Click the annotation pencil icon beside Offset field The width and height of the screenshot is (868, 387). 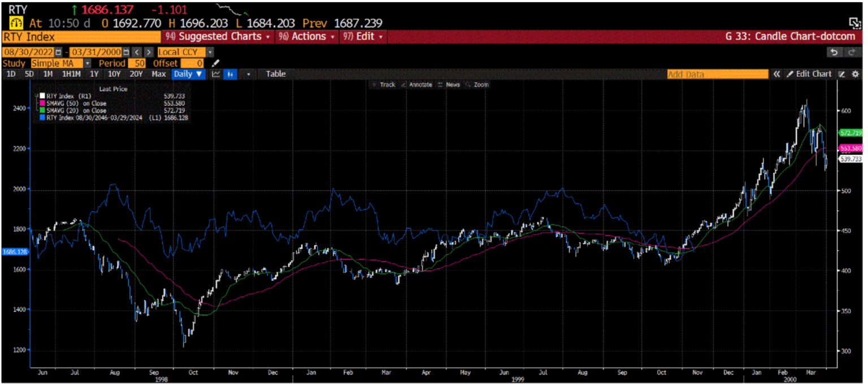point(215,63)
